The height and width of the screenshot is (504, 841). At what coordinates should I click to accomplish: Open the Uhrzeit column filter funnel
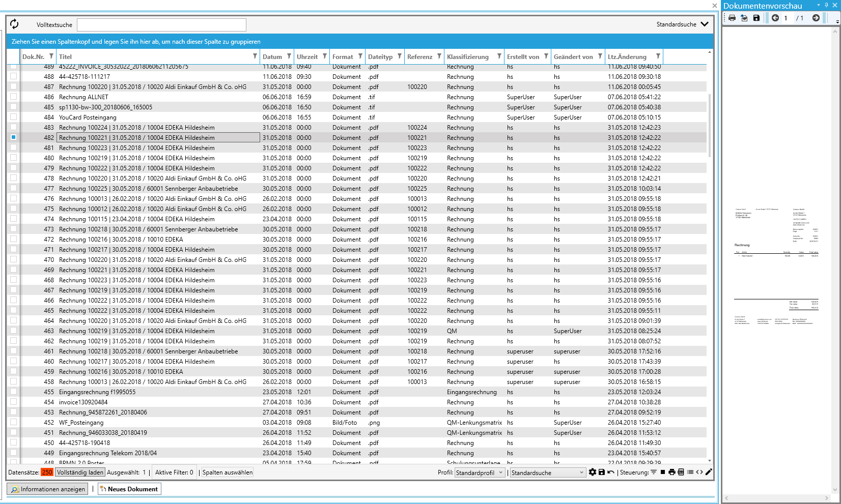[x=325, y=56]
